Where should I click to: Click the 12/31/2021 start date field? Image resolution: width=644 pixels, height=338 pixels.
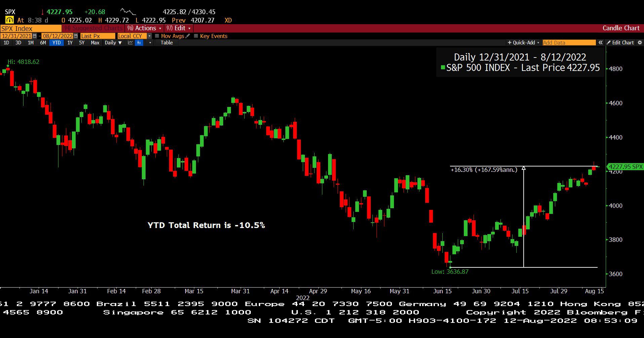(x=16, y=36)
